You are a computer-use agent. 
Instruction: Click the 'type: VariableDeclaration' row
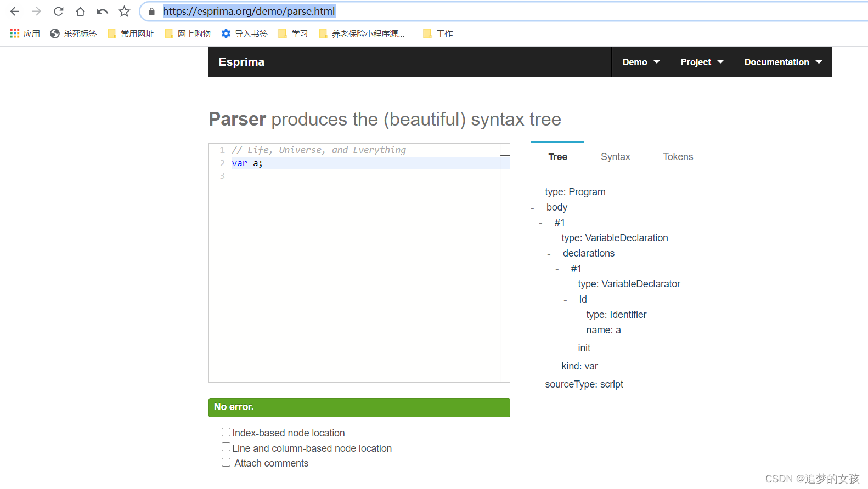615,238
